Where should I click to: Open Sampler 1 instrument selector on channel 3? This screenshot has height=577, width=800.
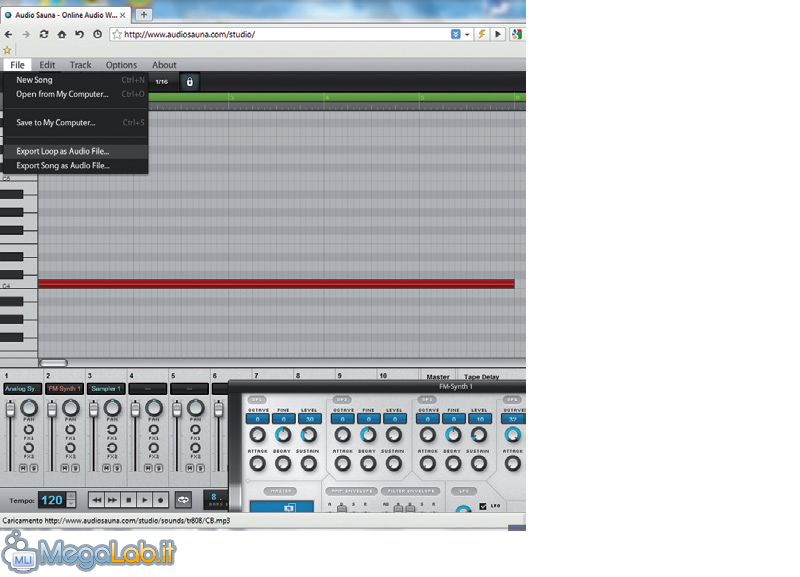106,389
